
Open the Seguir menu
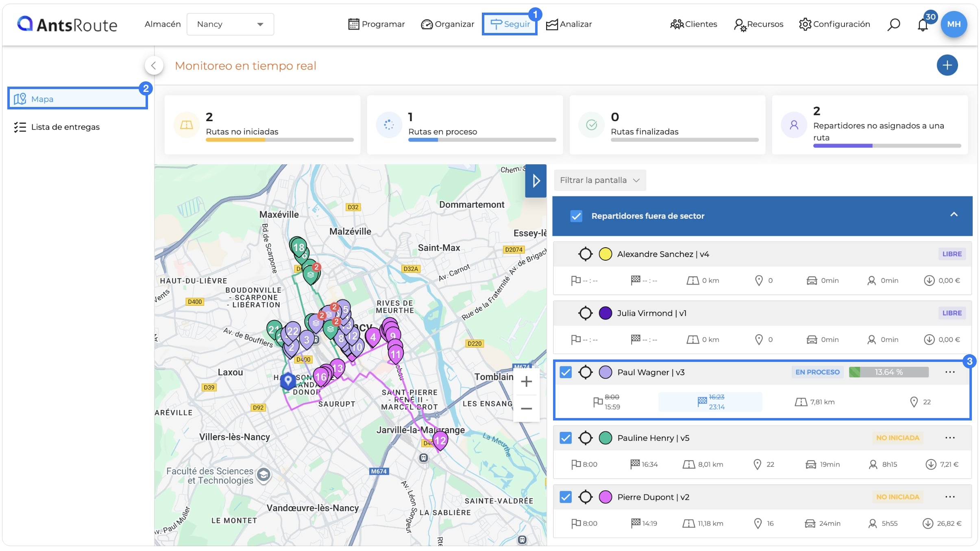tap(510, 24)
